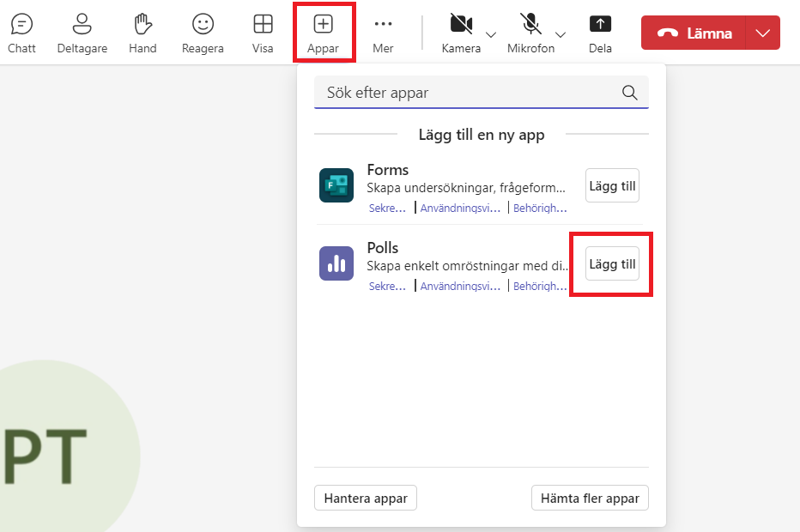Open the Polls Användningsvi... link
The height and width of the screenshot is (532, 800).
pos(460,286)
